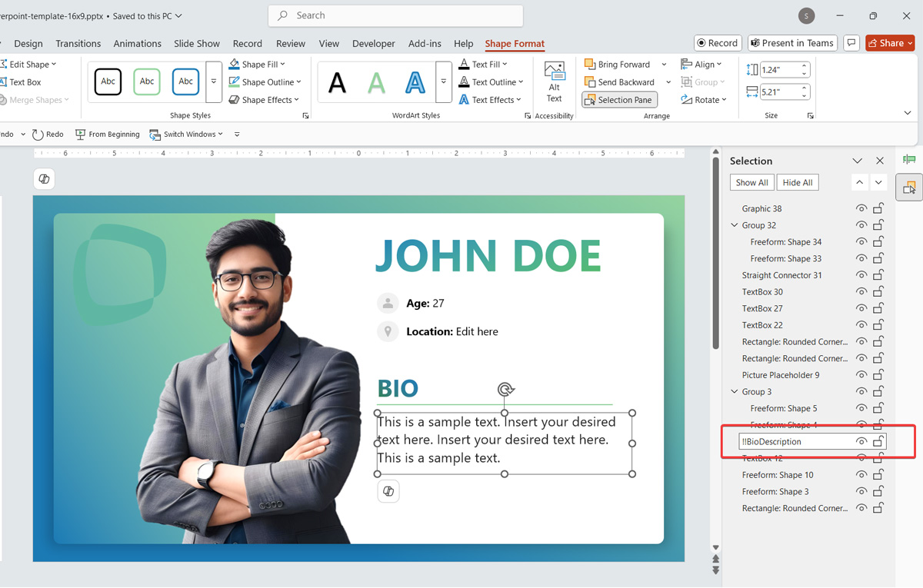Apply green WordArt A style
923x588 pixels.
376,81
